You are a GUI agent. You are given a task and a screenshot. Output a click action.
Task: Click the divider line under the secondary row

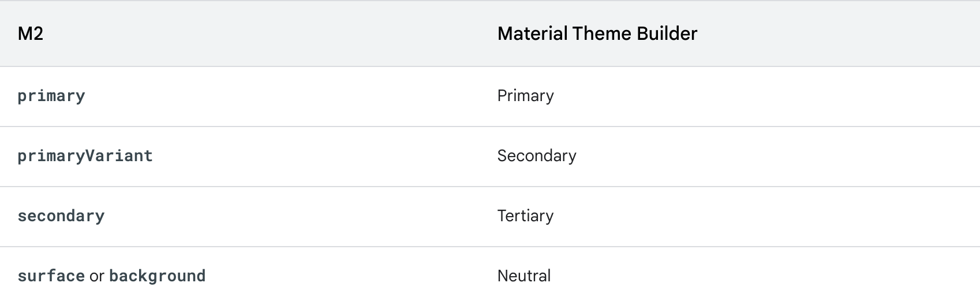pos(490,247)
